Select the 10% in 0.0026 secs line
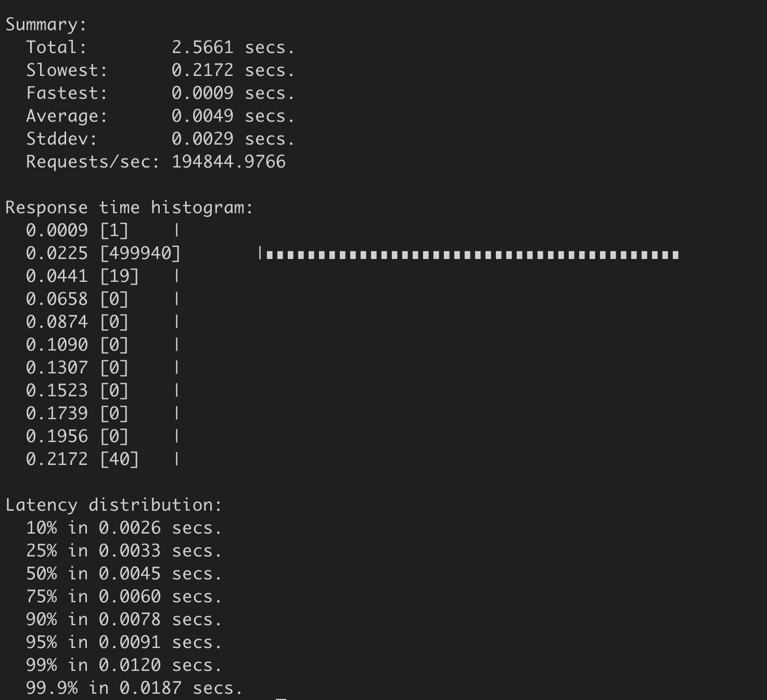The image size is (767, 700). tap(124, 528)
